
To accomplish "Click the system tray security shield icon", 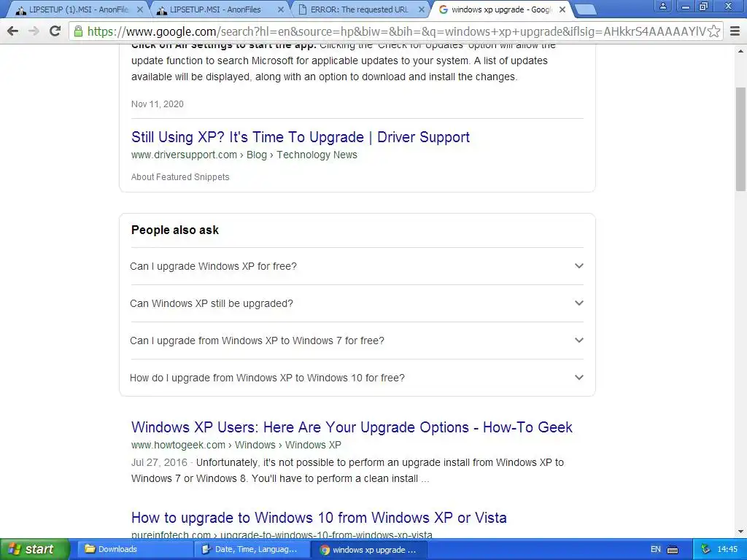I will tap(705, 549).
